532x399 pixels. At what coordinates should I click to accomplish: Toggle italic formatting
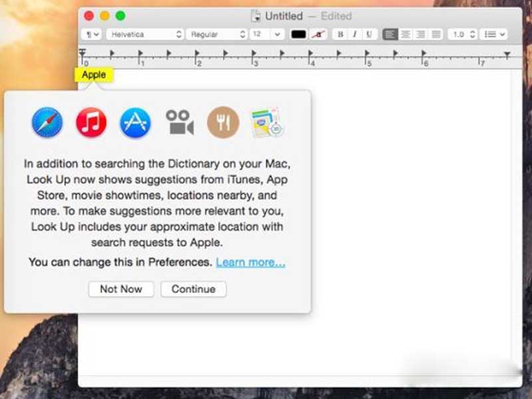(x=355, y=35)
